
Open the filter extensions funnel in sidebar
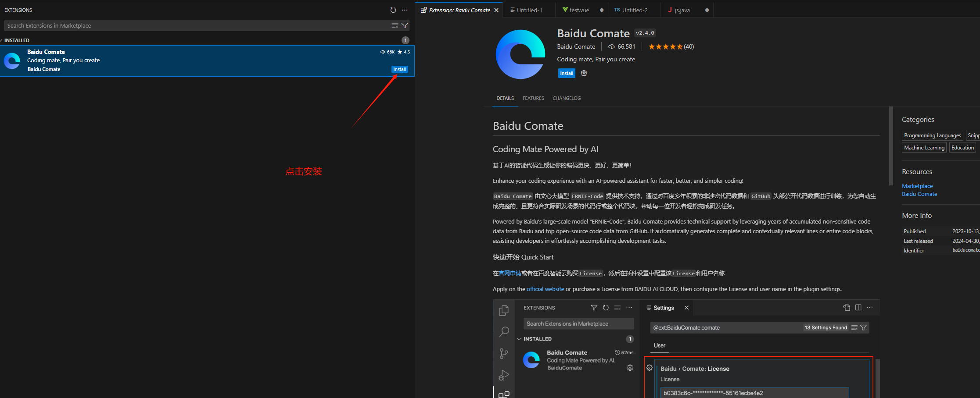point(405,25)
